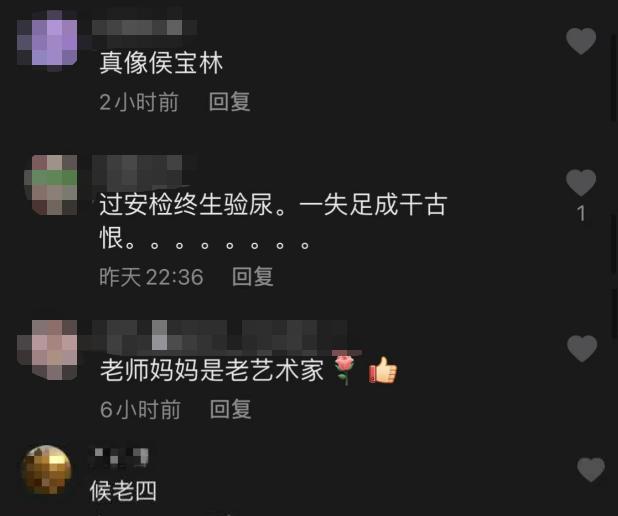Select the comment text 真像侯宝林
The width and height of the screenshot is (618, 516).
tap(161, 63)
